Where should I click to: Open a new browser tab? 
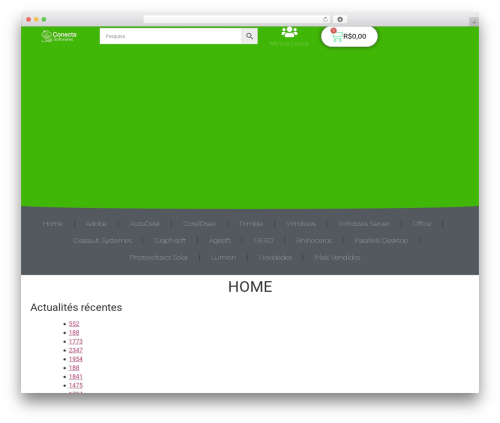pyautogui.click(x=474, y=22)
